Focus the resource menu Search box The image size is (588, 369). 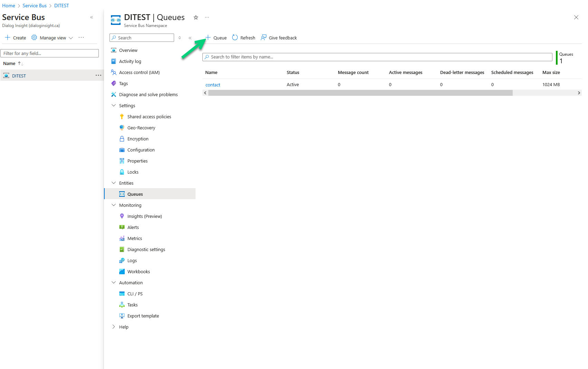pos(142,38)
